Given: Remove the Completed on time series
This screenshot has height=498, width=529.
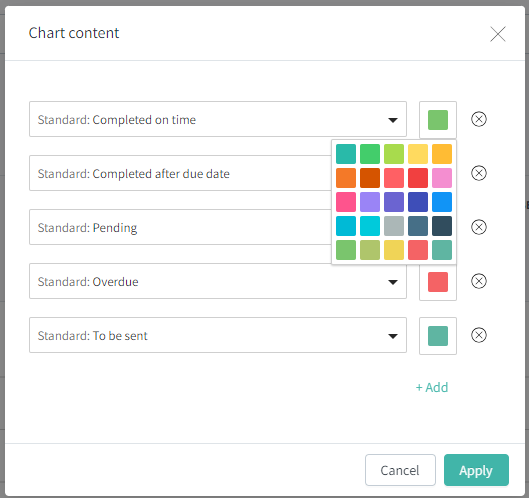Looking at the screenshot, I should point(478,119).
